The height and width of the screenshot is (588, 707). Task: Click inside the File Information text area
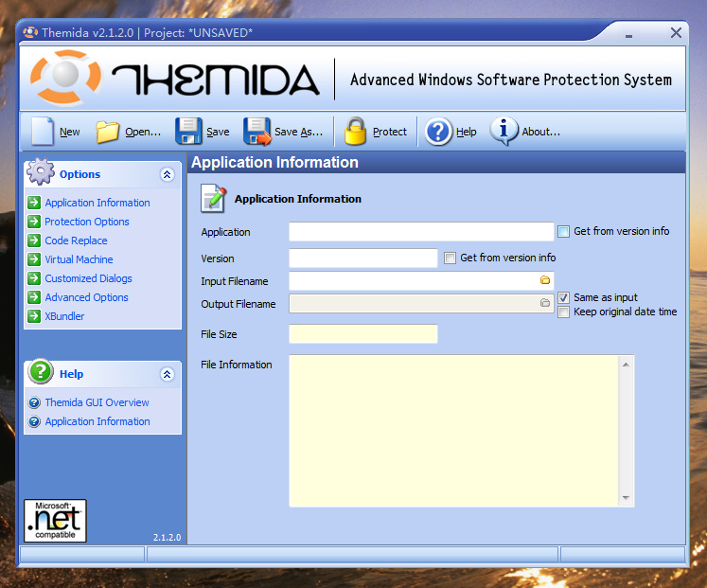[454, 431]
